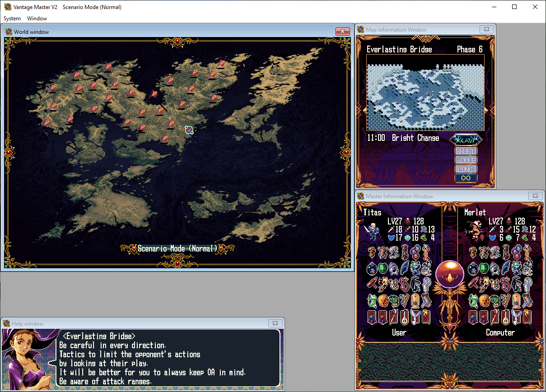Image resolution: width=546 pixels, height=392 pixels.
Task: Close the Help window
Action: point(275,323)
